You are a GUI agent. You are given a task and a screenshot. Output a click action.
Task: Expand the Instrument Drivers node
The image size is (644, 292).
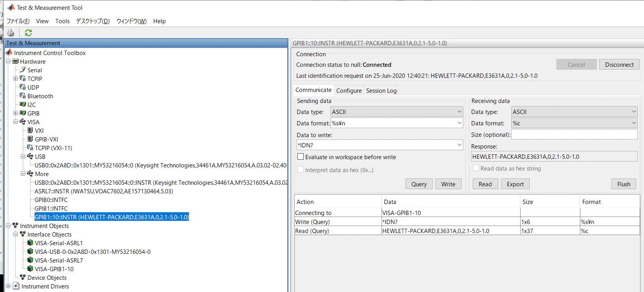(x=8, y=286)
